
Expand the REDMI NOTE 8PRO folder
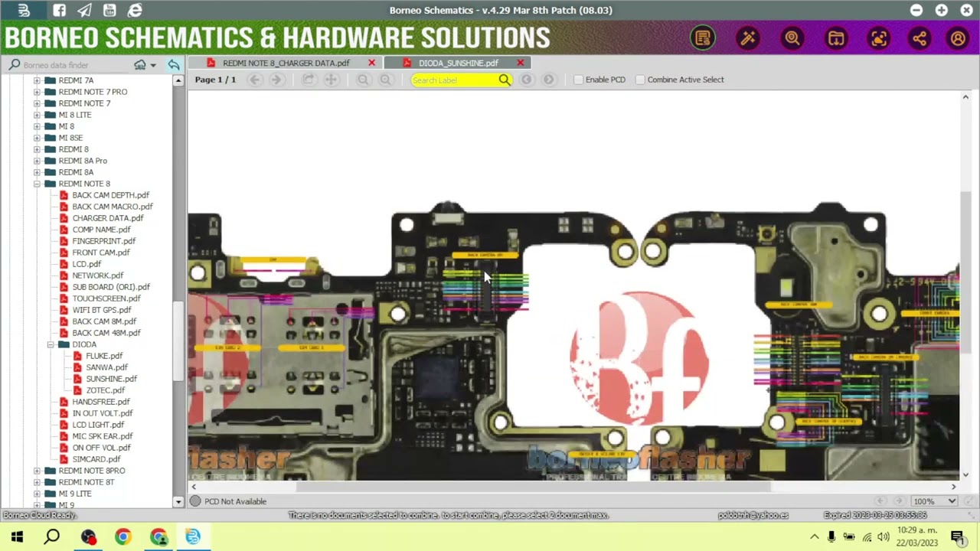[x=37, y=471]
